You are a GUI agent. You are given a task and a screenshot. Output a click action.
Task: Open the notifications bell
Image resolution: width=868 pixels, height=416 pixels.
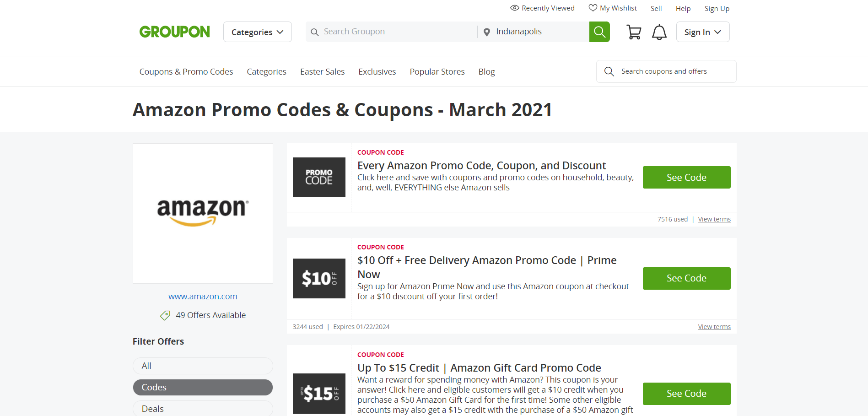pyautogui.click(x=659, y=32)
